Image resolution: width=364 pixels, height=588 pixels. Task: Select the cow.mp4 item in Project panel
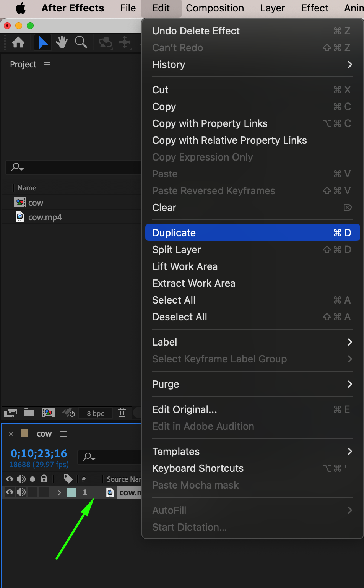tap(45, 218)
